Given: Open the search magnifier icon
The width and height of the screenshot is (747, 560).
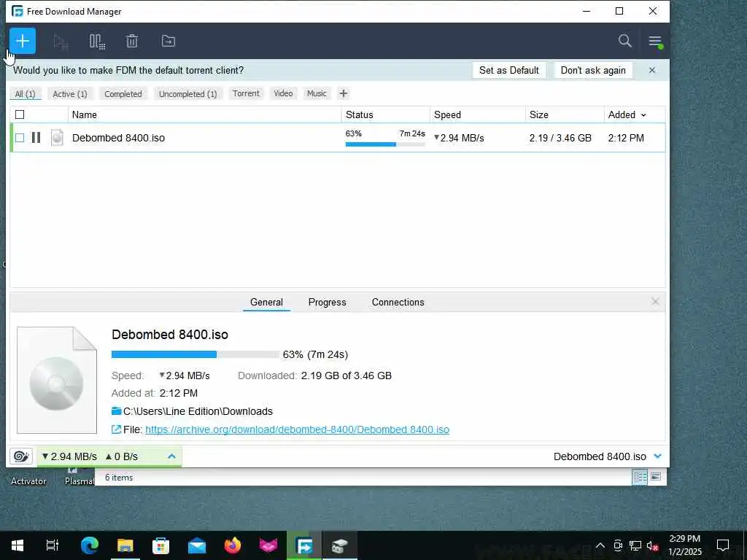Looking at the screenshot, I should pos(624,41).
